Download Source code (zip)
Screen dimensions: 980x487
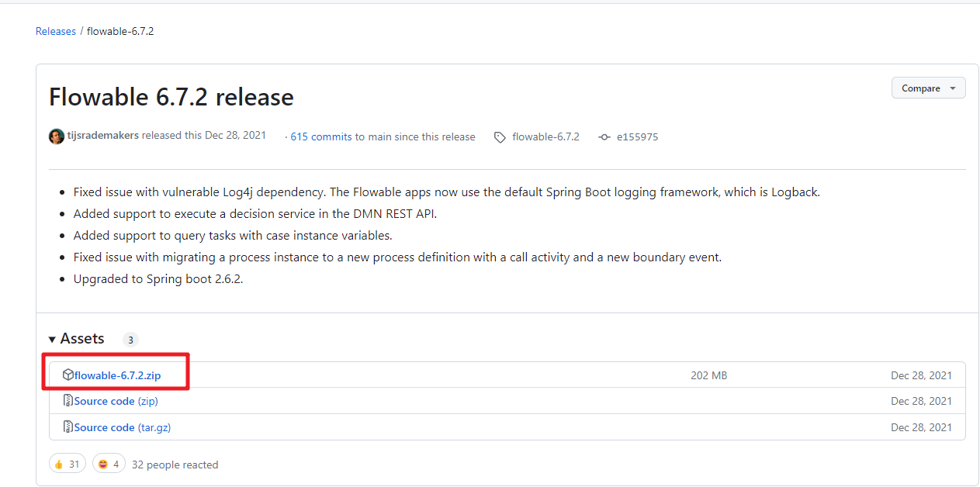[x=116, y=401]
